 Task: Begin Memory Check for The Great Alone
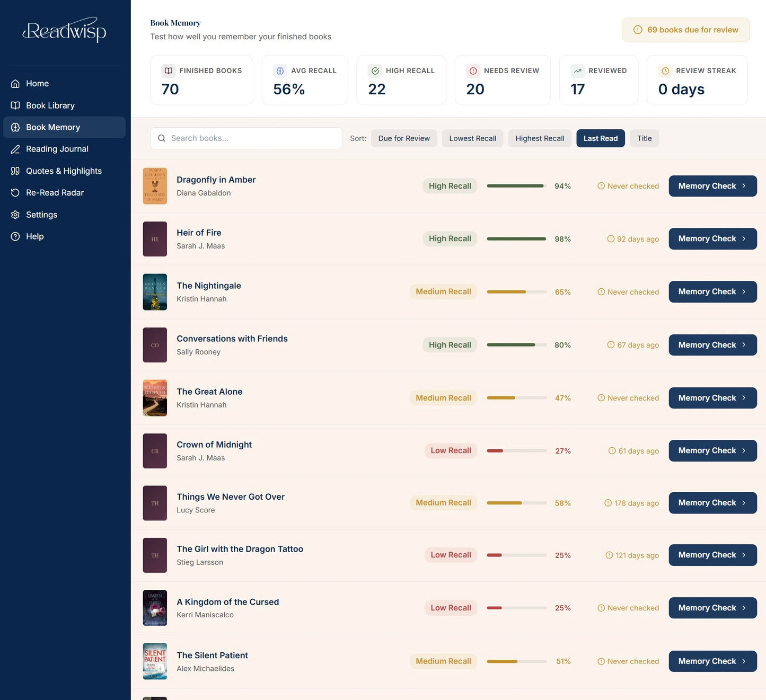[713, 398]
